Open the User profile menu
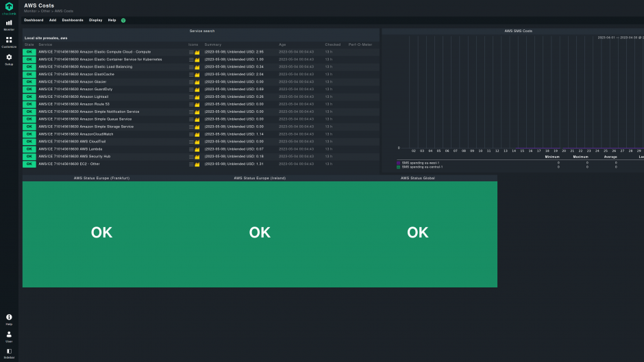The height and width of the screenshot is (362, 644). (x=9, y=335)
